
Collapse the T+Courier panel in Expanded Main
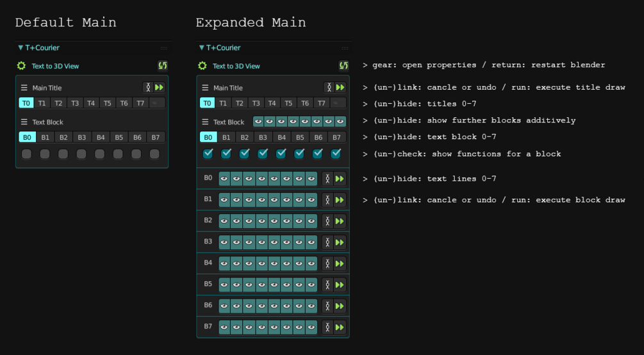click(x=201, y=47)
